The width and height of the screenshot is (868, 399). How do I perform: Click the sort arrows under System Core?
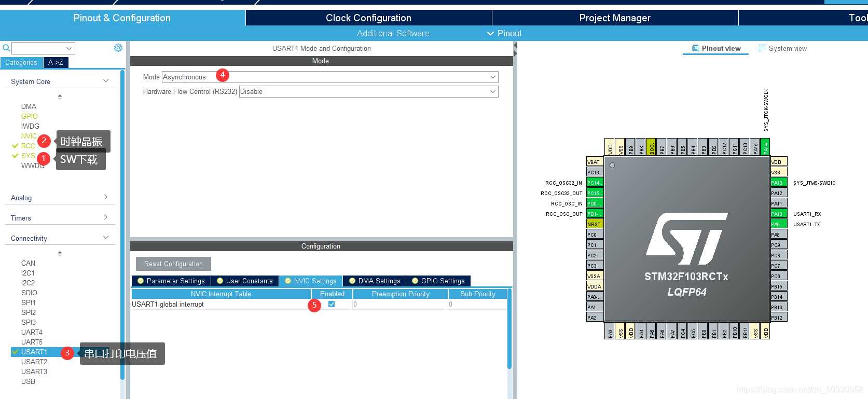coord(60,97)
